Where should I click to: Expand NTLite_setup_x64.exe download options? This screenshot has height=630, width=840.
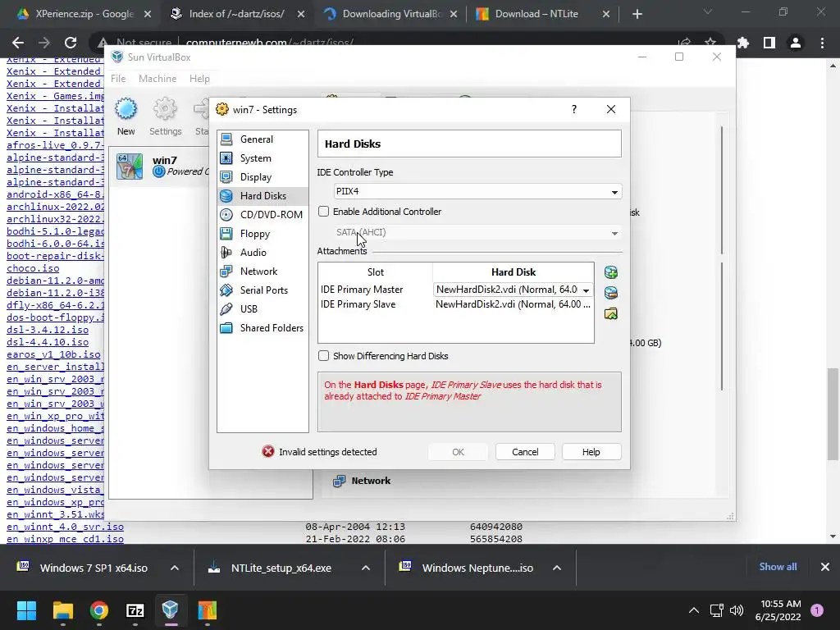tap(366, 568)
